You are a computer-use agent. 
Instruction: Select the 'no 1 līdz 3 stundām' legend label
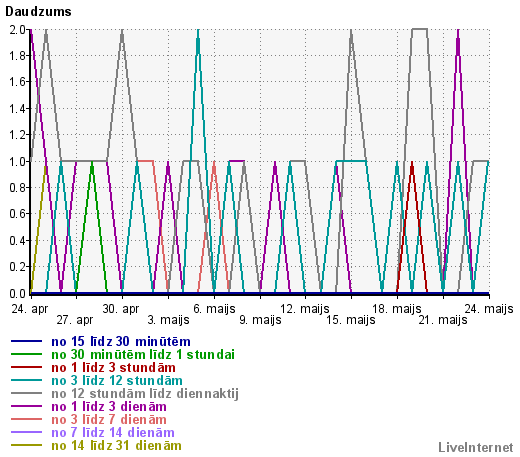[x=113, y=367]
